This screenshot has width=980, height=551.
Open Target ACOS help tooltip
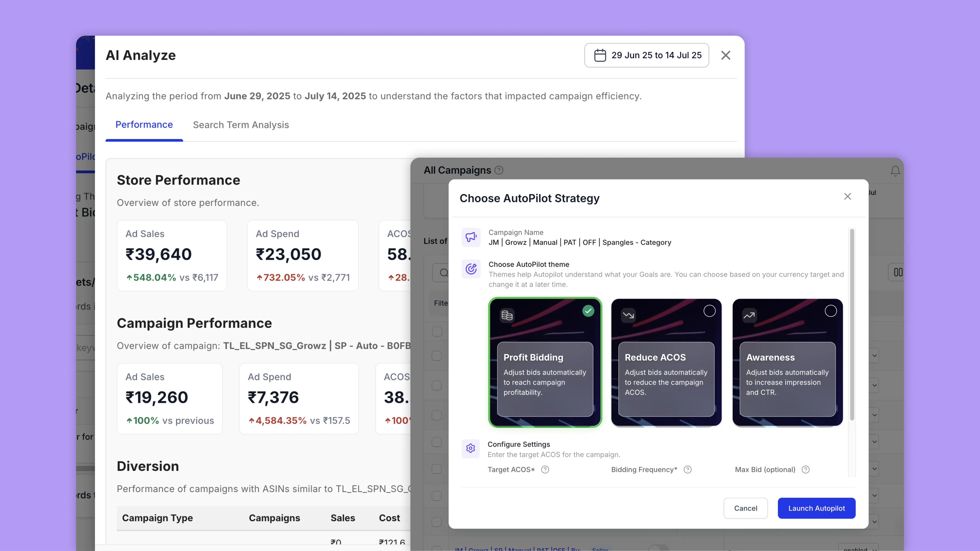point(545,470)
